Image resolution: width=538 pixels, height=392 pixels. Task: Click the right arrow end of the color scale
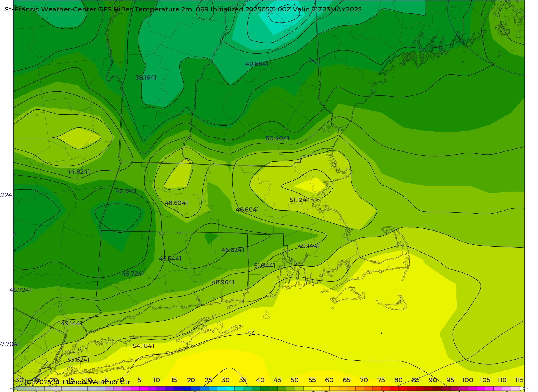pos(524,389)
